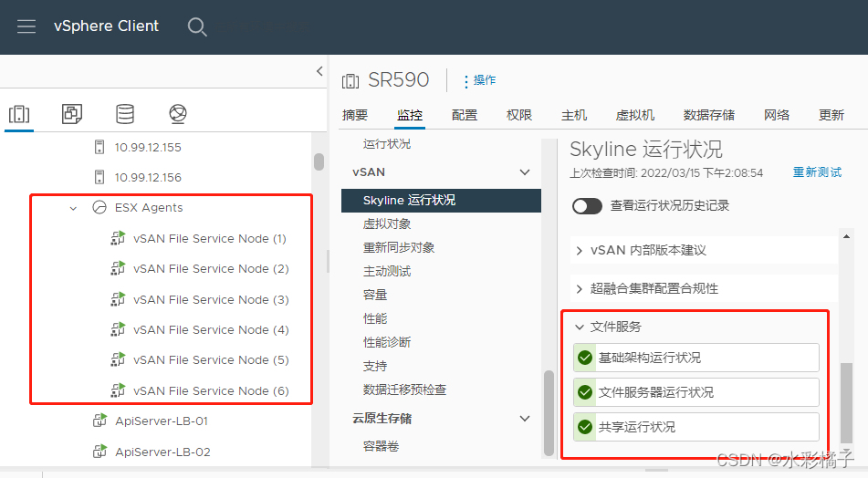The image size is (868, 478).
Task: Switch to Storage view icon
Action: 125,114
